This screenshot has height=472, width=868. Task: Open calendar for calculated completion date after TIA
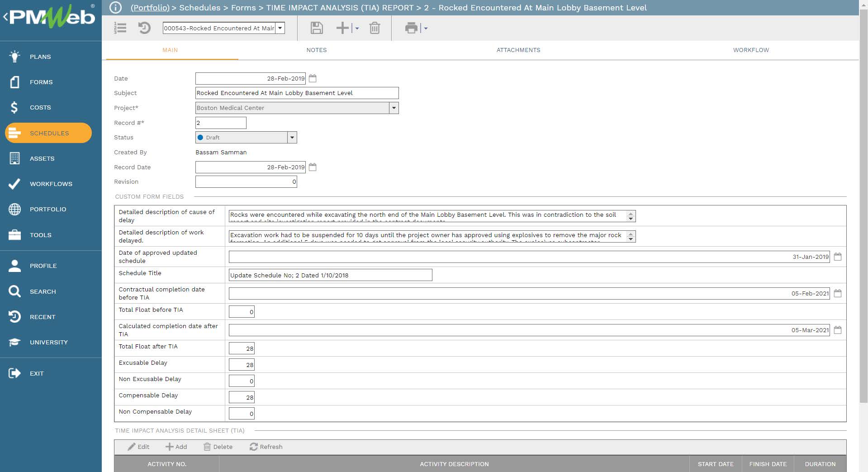click(x=838, y=330)
